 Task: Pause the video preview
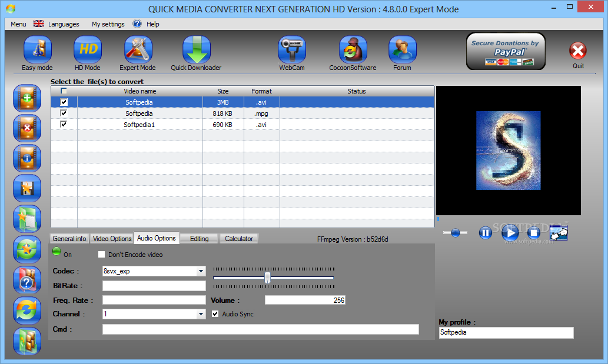(x=485, y=233)
